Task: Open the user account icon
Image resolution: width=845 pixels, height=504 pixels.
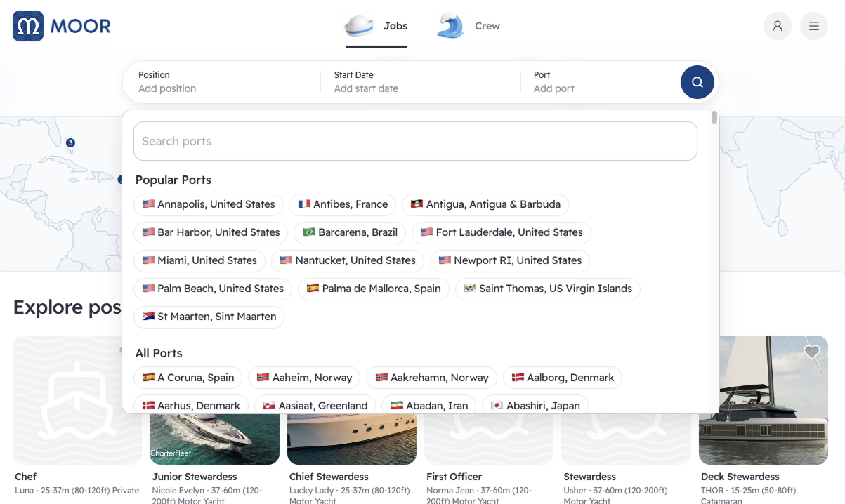Action: coord(777,26)
